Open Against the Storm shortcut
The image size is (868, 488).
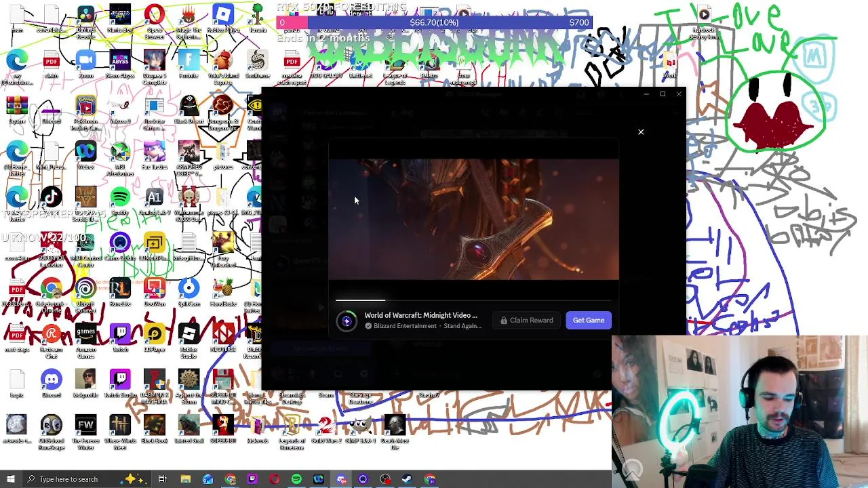click(x=189, y=386)
